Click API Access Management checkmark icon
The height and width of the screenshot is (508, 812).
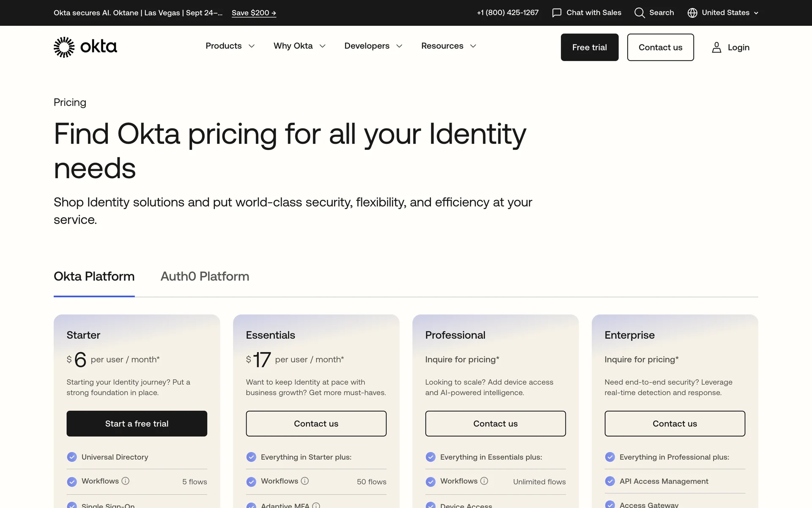pos(610,481)
